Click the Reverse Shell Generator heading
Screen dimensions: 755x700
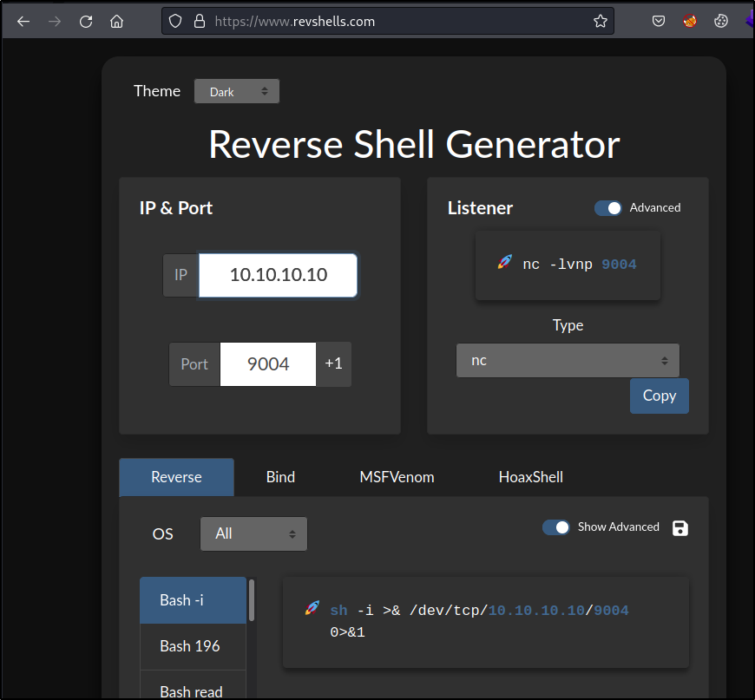pos(414,145)
